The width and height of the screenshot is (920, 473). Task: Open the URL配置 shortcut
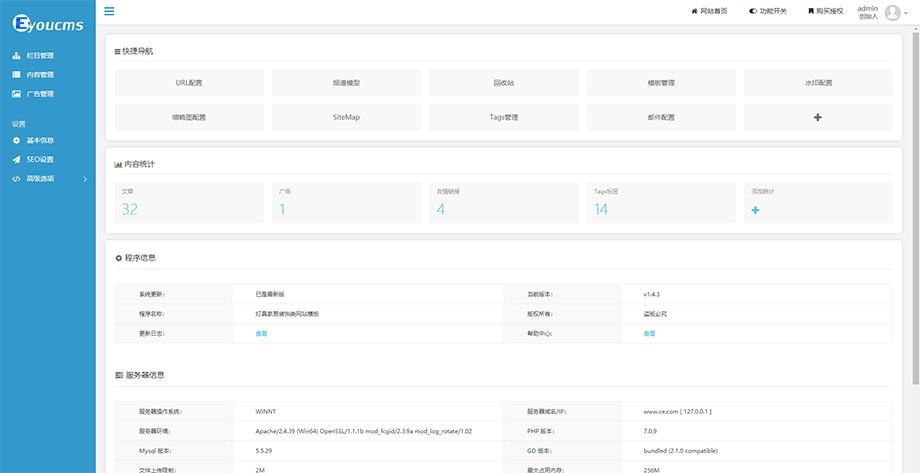tap(188, 83)
